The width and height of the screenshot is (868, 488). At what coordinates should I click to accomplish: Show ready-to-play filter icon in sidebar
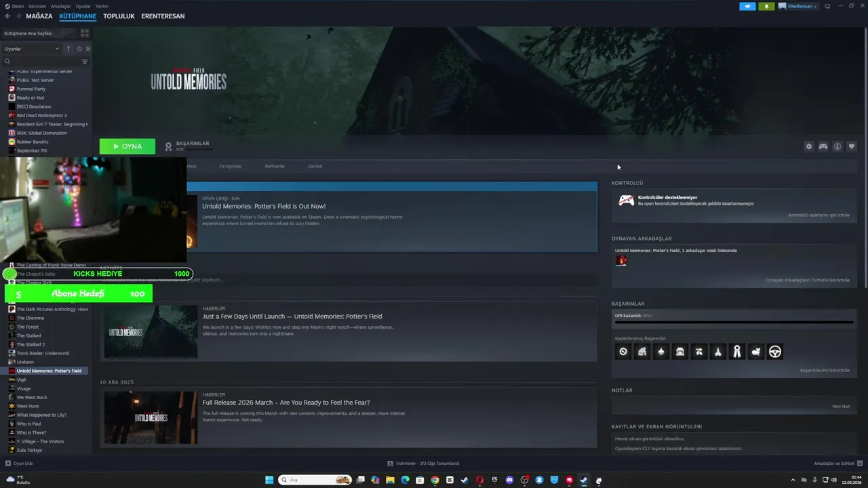88,49
